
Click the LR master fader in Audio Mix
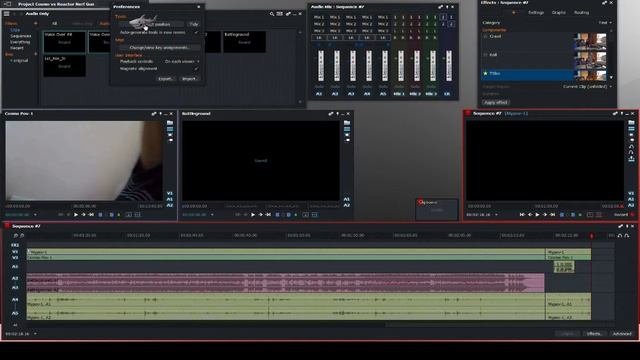pyautogui.click(x=449, y=65)
